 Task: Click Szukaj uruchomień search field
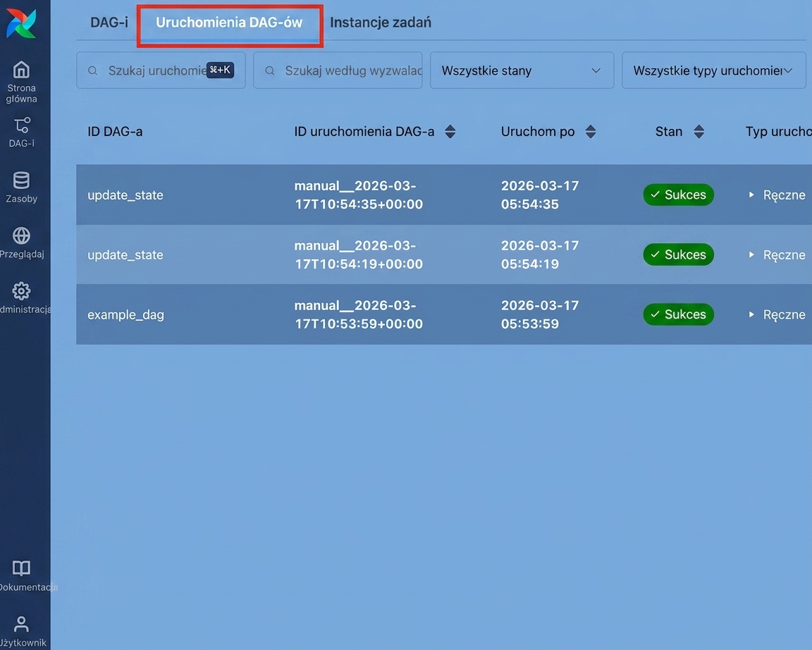click(x=161, y=70)
